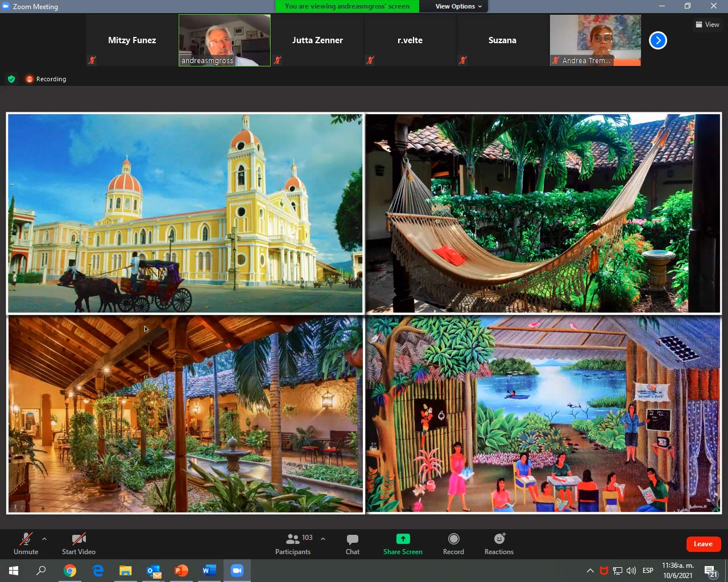Select Andrea Trem video thumbnail
Screen dimensions: 728x582
click(595, 40)
